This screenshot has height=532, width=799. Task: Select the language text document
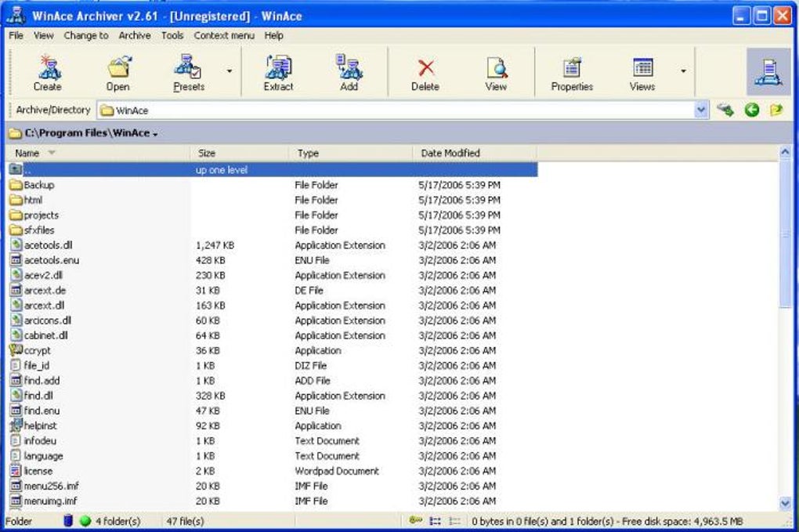tap(273, 455)
